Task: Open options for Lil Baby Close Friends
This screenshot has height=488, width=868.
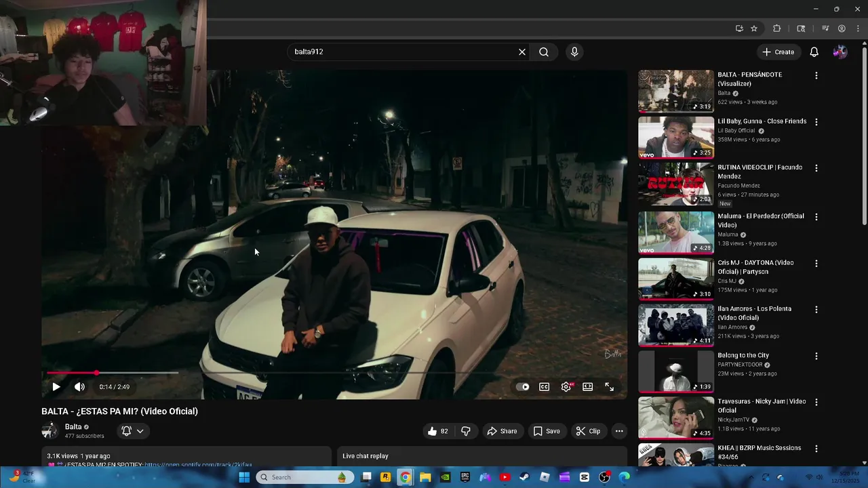Action: click(x=816, y=122)
